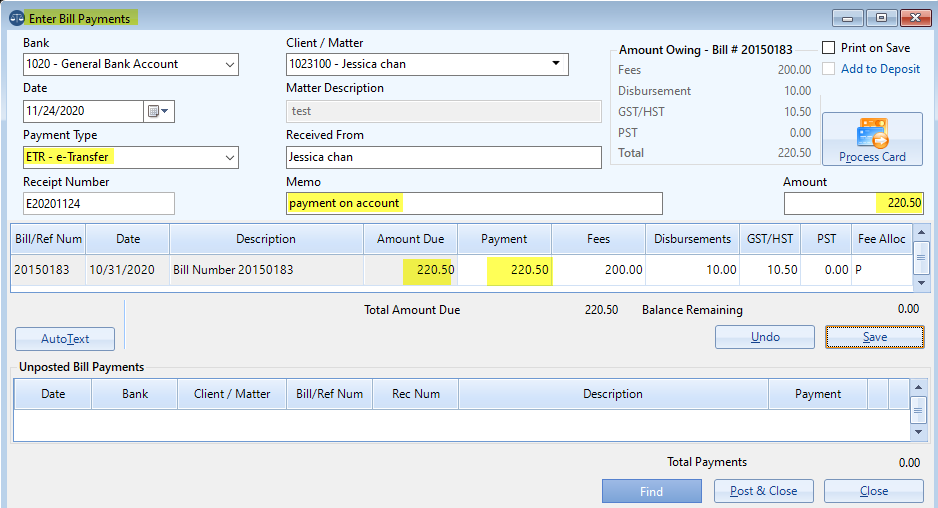Expand the Bank account dropdown

point(230,65)
